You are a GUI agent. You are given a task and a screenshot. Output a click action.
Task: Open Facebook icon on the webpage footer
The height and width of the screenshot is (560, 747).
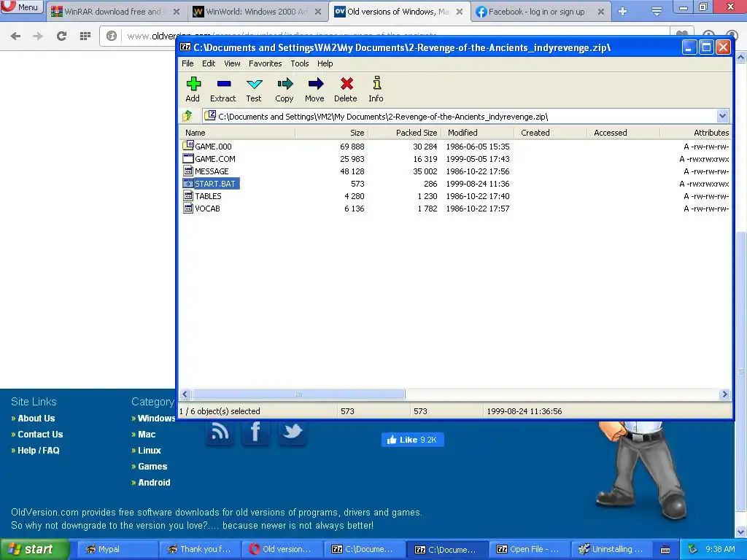tap(256, 432)
